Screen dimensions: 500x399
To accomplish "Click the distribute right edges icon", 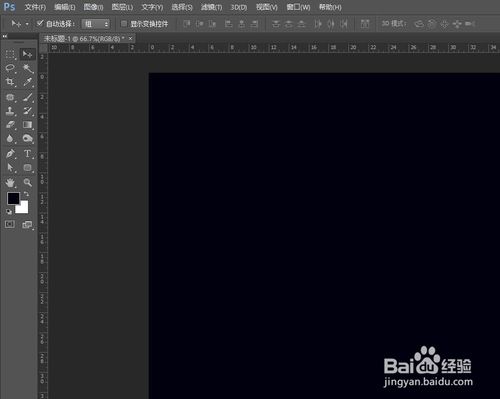I will click(x=344, y=24).
